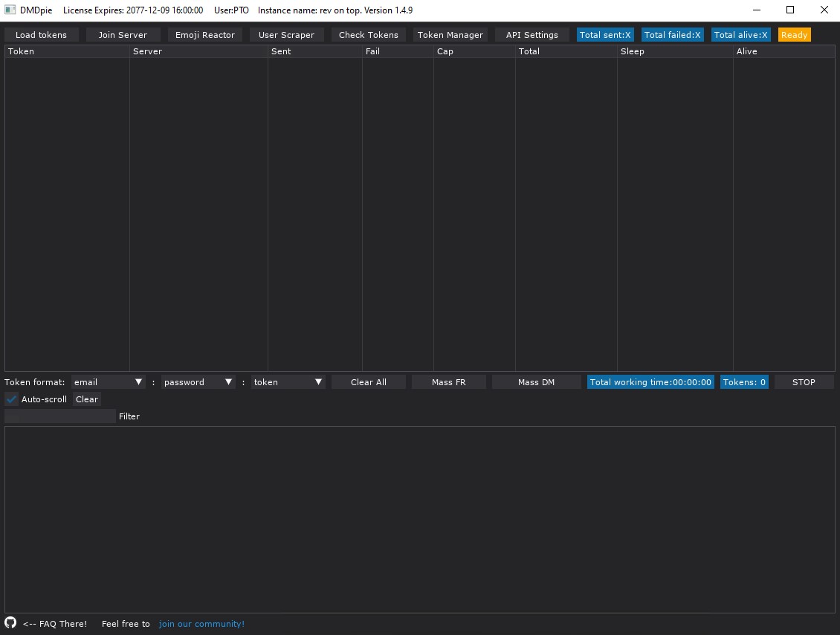Click the '<-- FAQ There!' text
840x635 pixels.
55,624
